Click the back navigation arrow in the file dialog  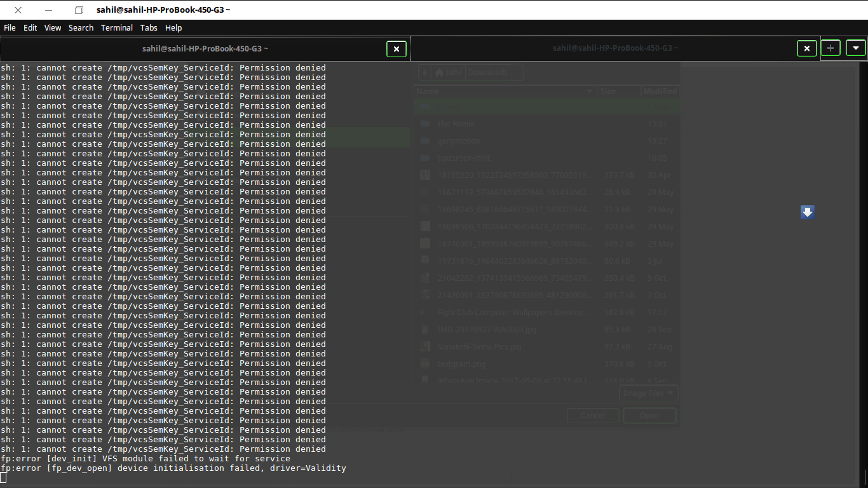[x=424, y=72]
